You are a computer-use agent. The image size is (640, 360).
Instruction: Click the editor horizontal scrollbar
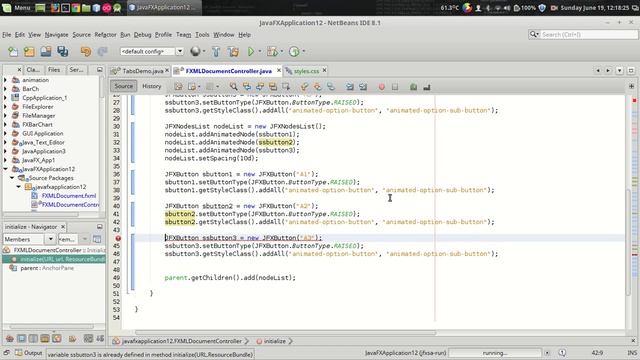[286, 333]
